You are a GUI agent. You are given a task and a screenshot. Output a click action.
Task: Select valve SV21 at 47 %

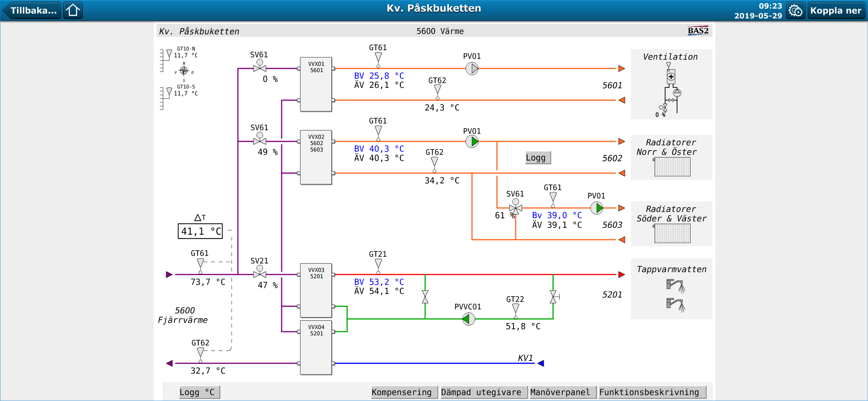[x=259, y=272]
